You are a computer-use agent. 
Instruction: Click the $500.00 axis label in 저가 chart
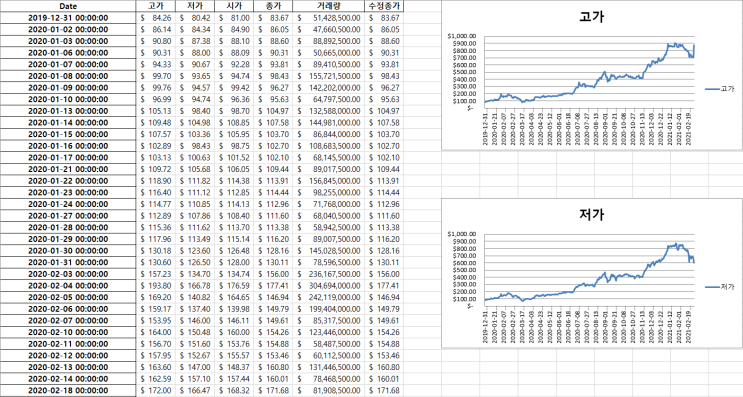coord(464,270)
